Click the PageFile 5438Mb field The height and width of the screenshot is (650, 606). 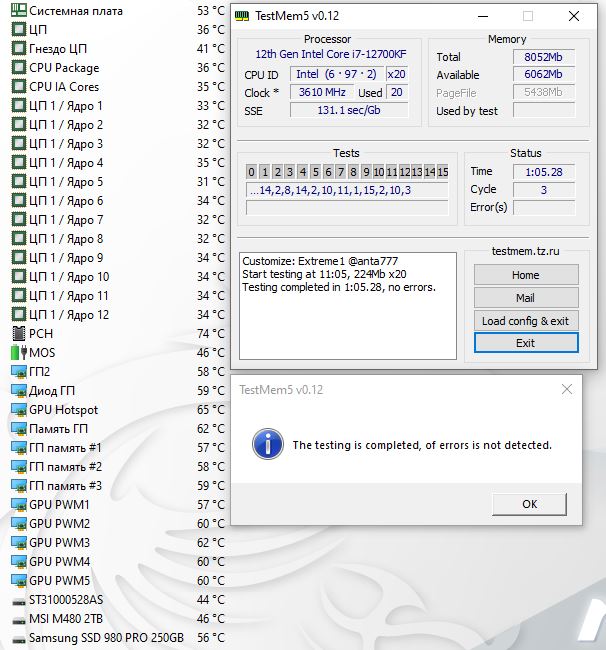click(544, 92)
